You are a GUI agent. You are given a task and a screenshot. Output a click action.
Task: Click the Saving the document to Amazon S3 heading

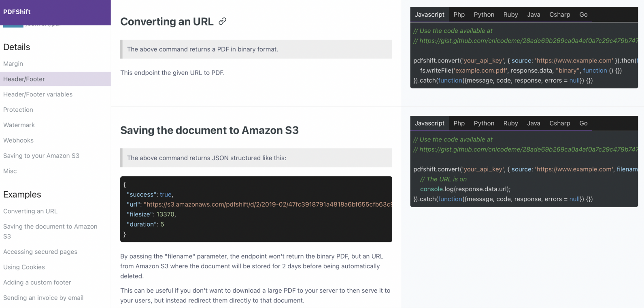pyautogui.click(x=209, y=130)
